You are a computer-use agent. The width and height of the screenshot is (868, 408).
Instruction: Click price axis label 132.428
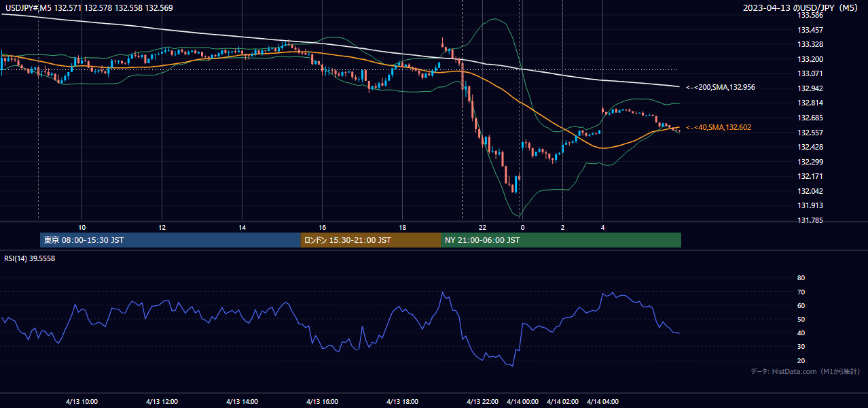point(810,147)
